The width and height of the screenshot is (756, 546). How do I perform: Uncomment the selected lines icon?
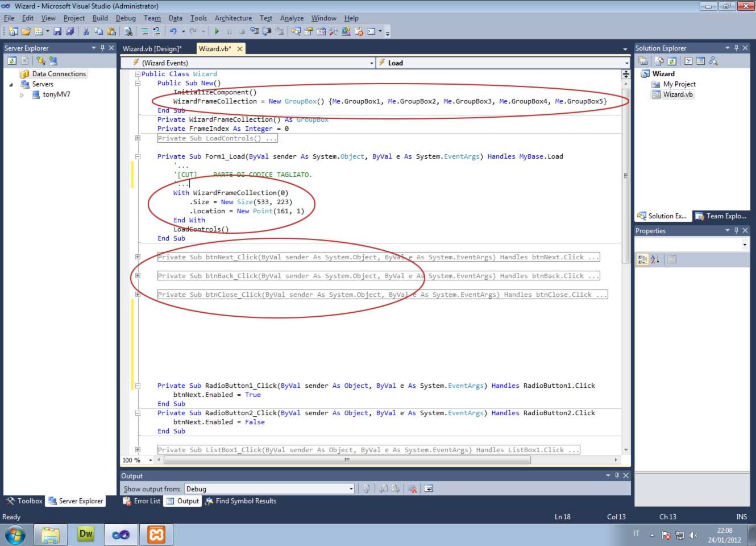pyautogui.click(x=157, y=31)
